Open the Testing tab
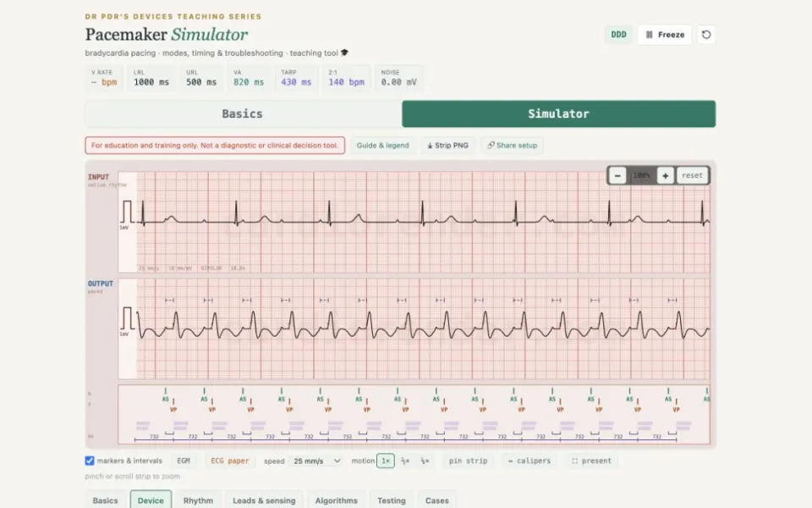 [392, 500]
